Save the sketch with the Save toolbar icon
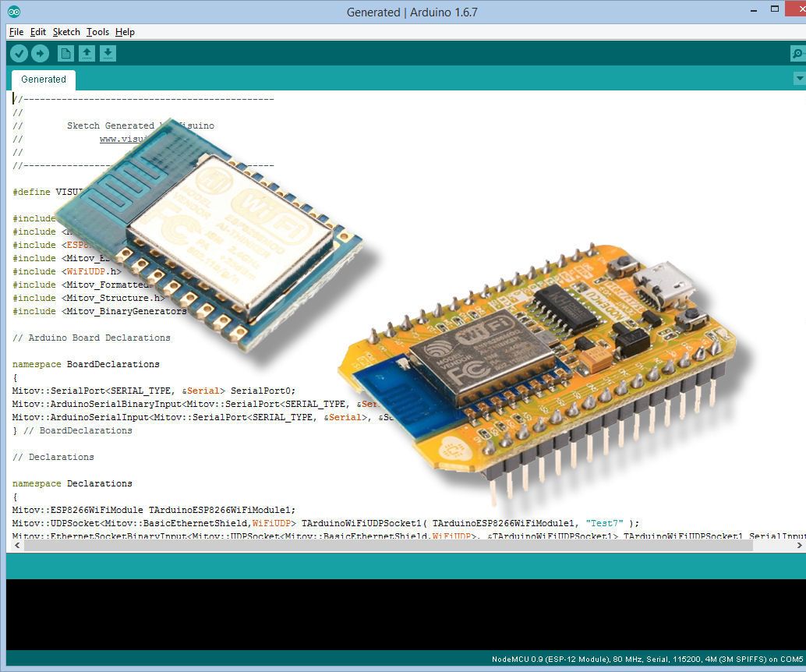 [108, 53]
